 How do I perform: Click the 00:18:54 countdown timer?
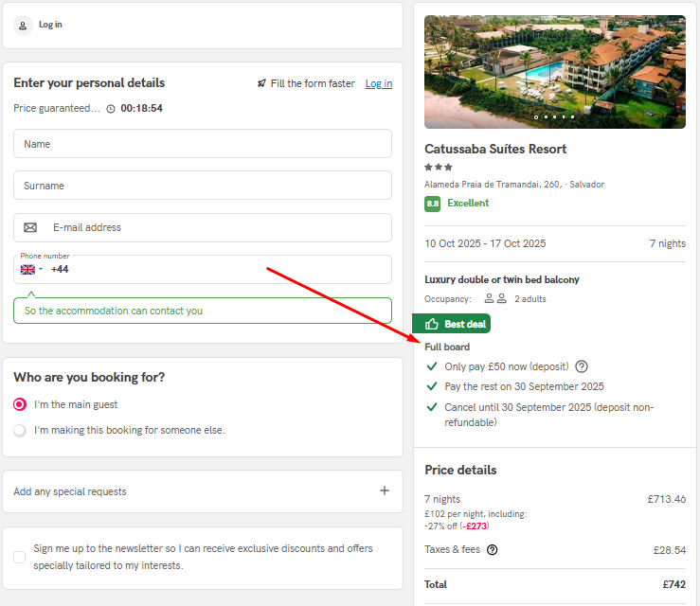click(141, 109)
